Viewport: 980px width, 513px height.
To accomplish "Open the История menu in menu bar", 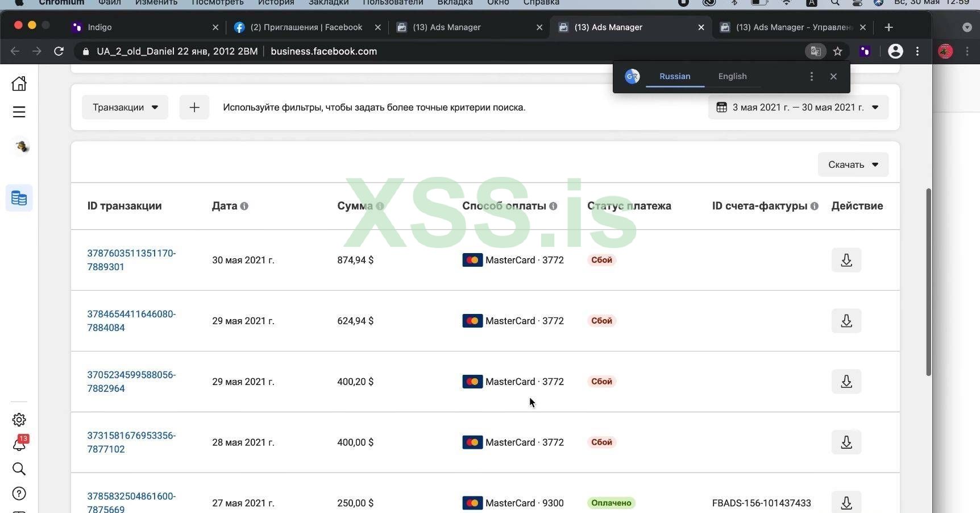I will coord(276,3).
